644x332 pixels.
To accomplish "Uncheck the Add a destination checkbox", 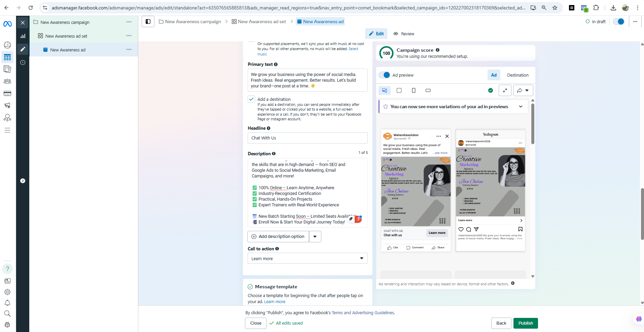I will (x=251, y=99).
